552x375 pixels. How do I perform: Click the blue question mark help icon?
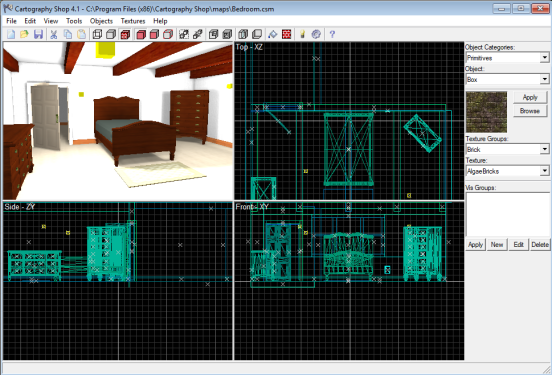coord(332,34)
